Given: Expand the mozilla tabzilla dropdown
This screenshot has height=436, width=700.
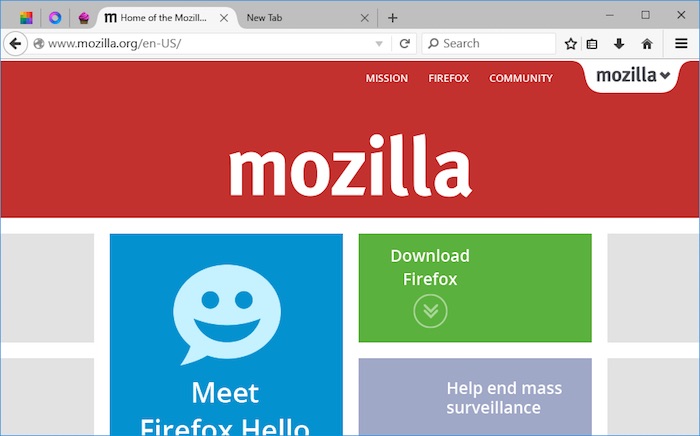Looking at the screenshot, I should click(x=633, y=75).
